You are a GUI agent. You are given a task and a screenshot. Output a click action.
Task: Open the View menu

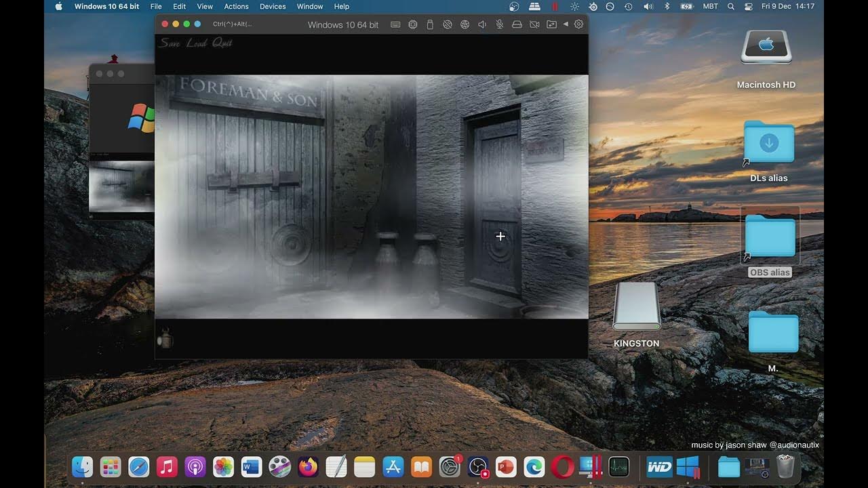point(205,6)
